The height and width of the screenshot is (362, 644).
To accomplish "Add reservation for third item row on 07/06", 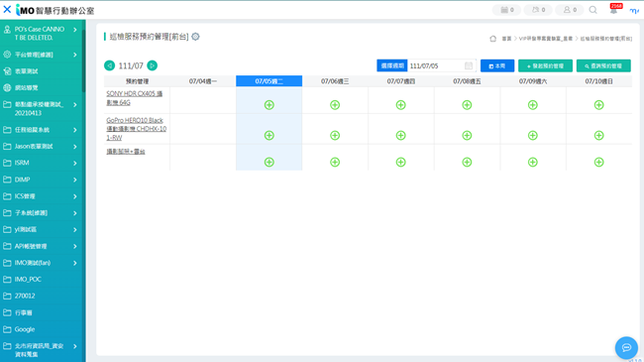I will coord(335,162).
